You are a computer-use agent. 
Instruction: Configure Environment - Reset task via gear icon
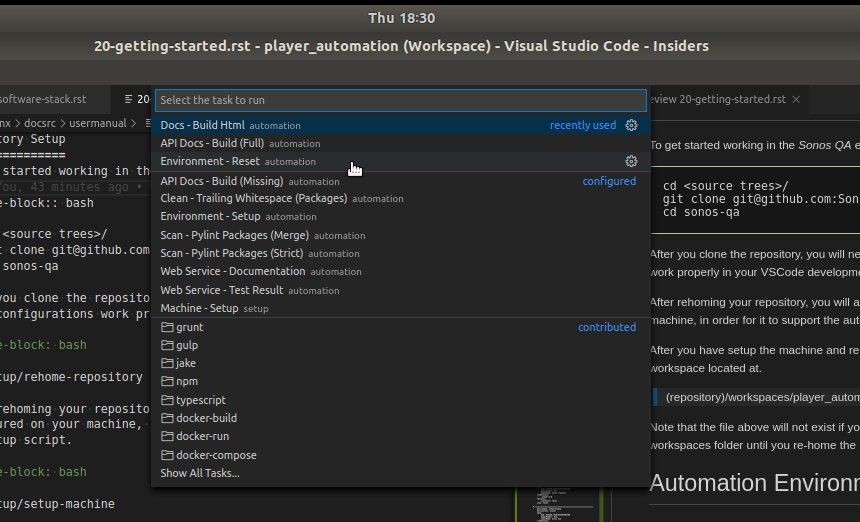(x=631, y=161)
